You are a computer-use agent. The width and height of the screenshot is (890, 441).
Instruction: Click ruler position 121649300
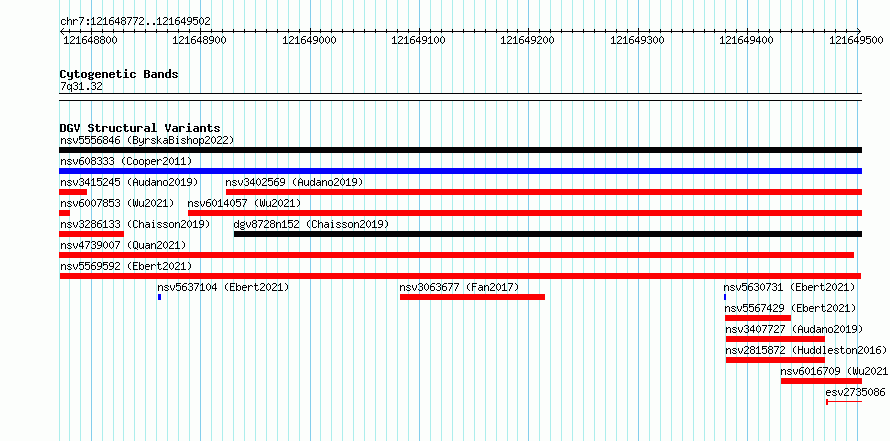(637, 40)
